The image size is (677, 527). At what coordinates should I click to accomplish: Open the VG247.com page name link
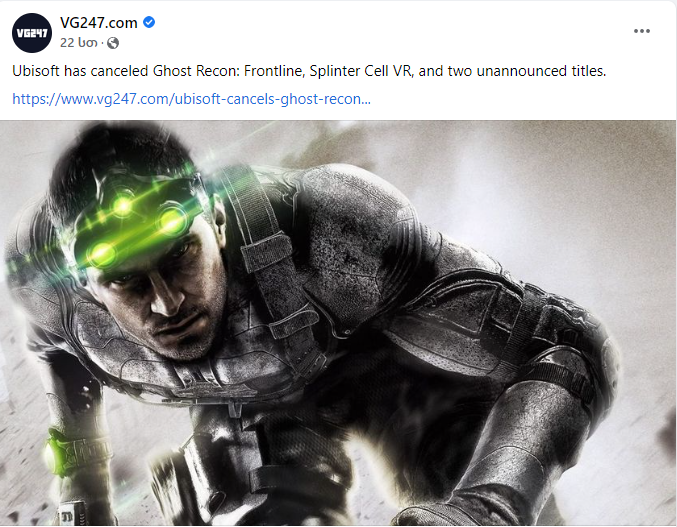[x=98, y=22]
